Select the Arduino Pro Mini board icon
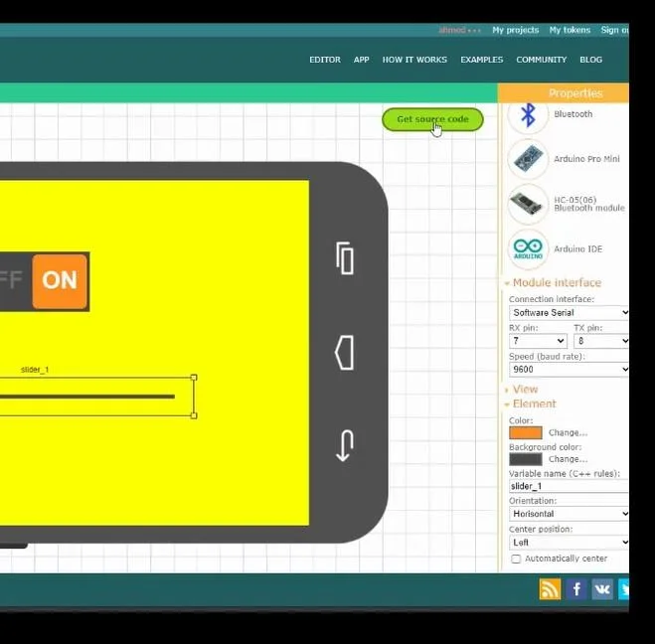Screen dimensions: 655x644 pos(528,159)
